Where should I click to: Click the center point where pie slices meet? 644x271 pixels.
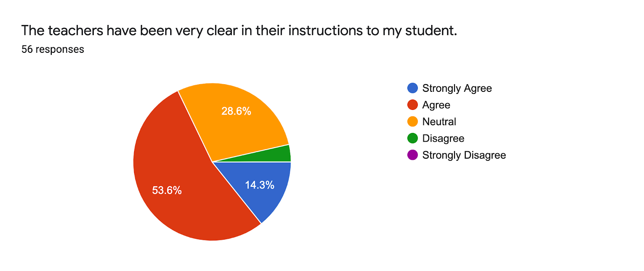(x=212, y=162)
